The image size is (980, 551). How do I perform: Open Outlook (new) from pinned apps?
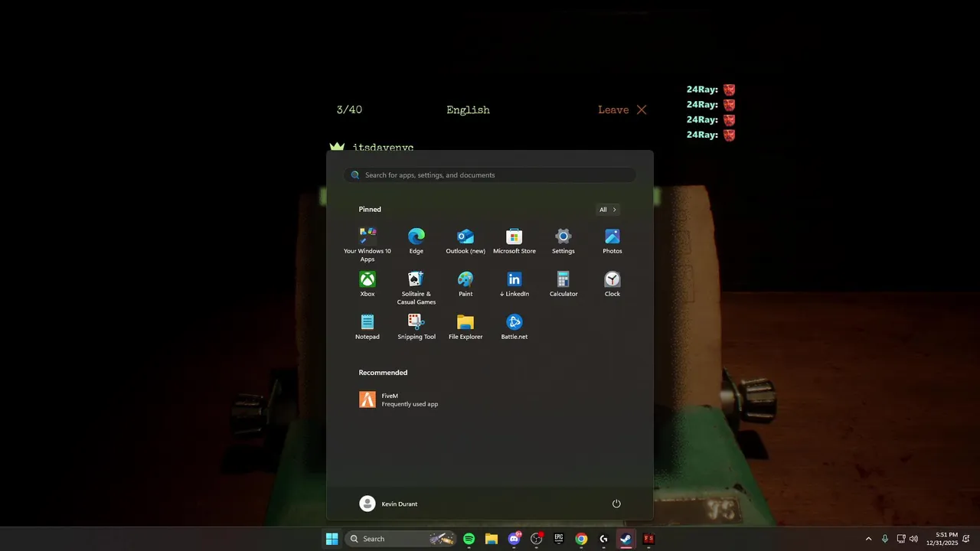point(465,241)
